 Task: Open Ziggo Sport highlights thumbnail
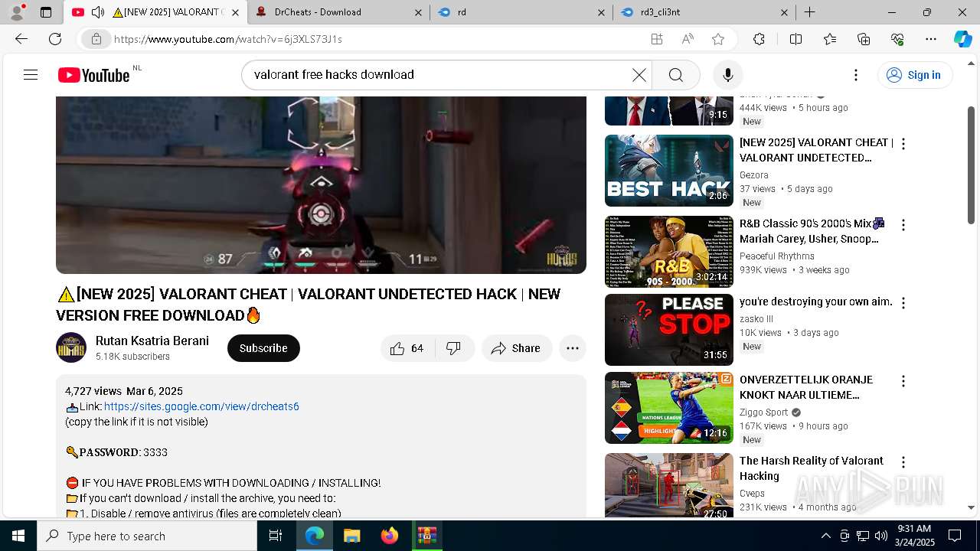(x=669, y=408)
